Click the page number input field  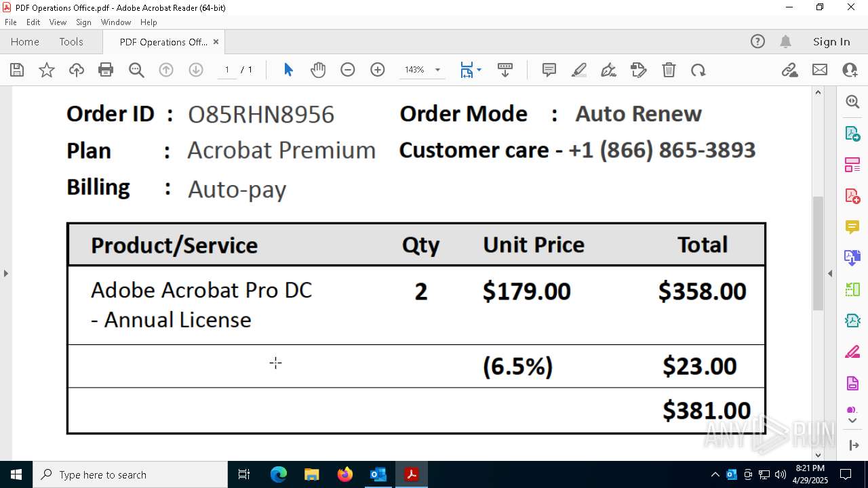pos(227,70)
